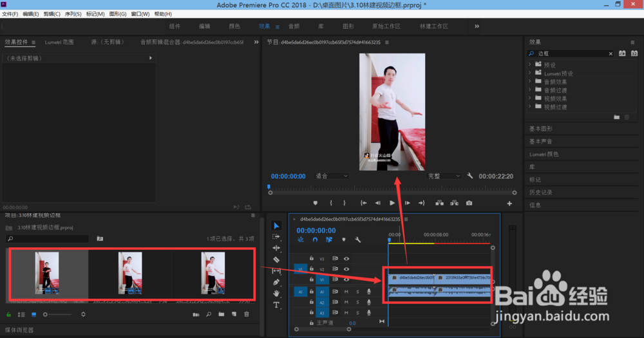Open the 适合 zoom level dropdown
Image resolution: width=644 pixels, height=338 pixels.
332,176
